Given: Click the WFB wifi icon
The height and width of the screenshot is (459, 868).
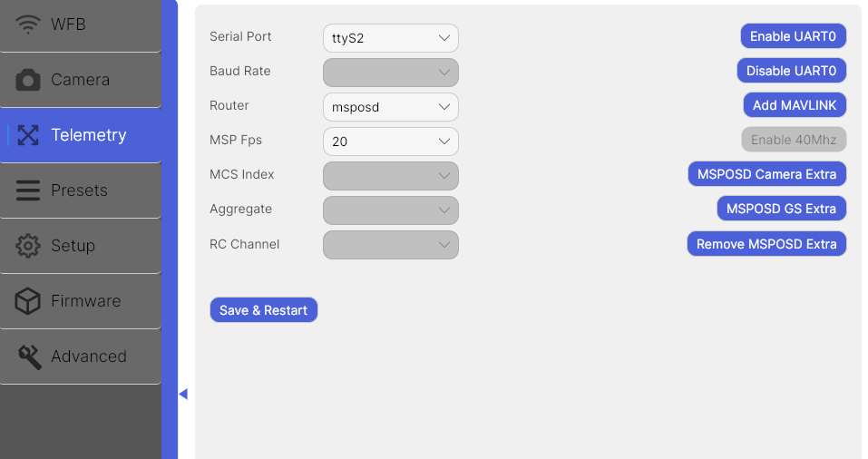Looking at the screenshot, I should [28, 24].
